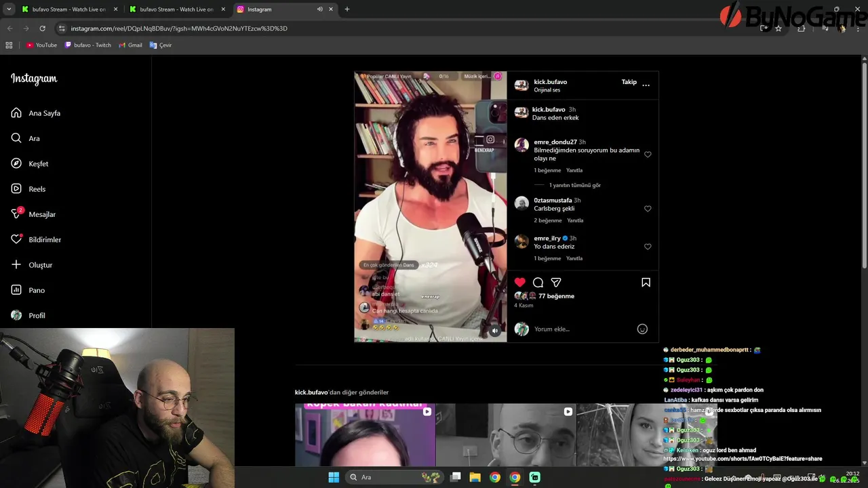This screenshot has height=488, width=868.
Task: Reply to 0ztasmustafa's comment via Yanıtla
Action: click(575, 221)
